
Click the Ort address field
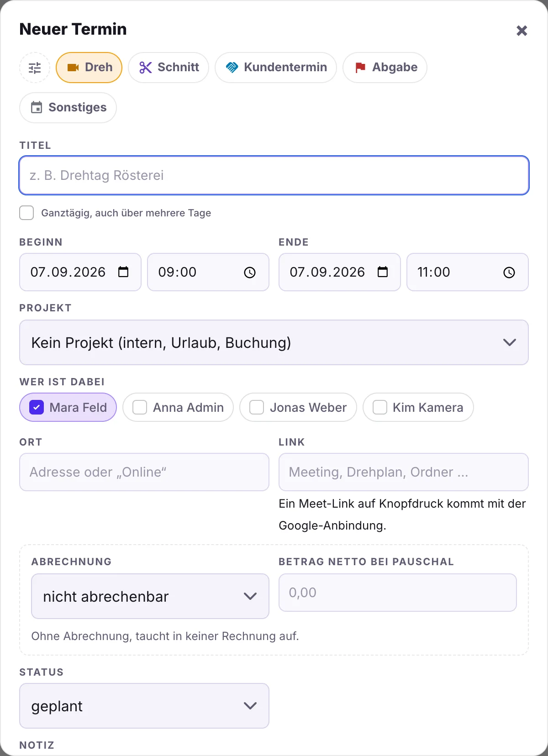[x=144, y=472]
